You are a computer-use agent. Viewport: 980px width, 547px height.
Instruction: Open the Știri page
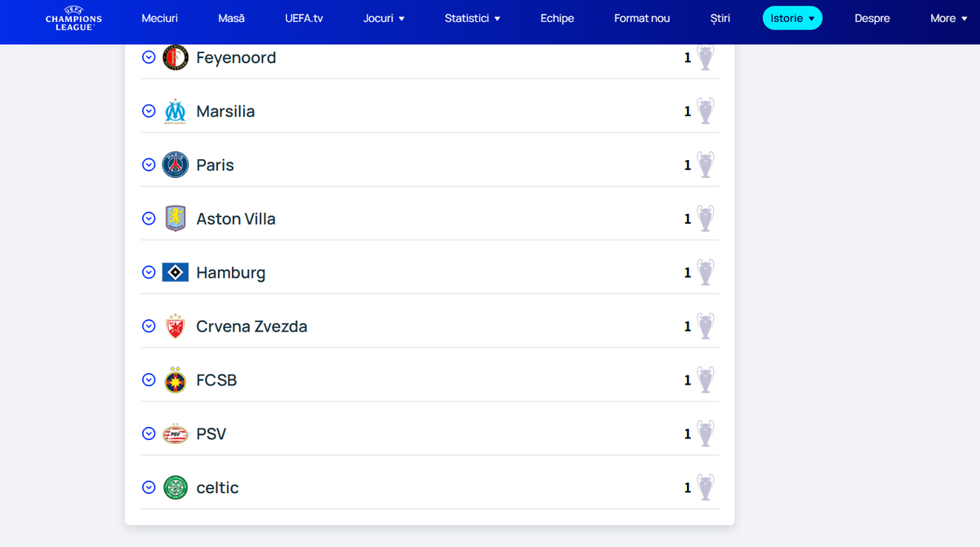pos(719,18)
